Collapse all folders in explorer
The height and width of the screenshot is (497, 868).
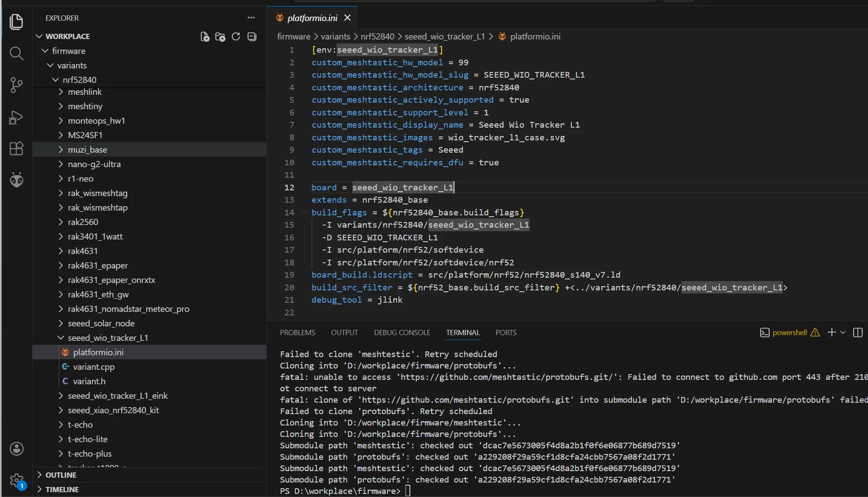pyautogui.click(x=252, y=36)
